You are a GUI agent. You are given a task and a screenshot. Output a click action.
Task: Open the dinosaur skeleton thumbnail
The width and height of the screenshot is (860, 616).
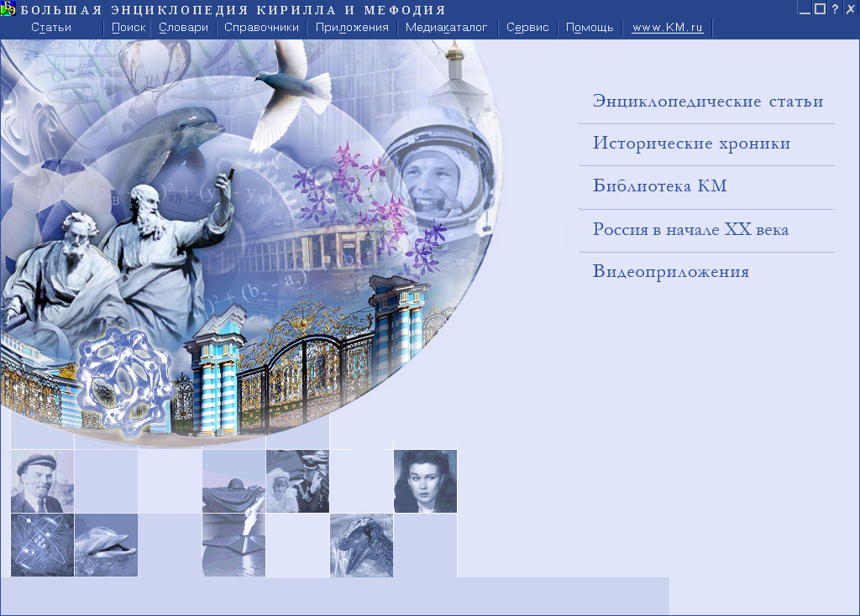tap(361, 546)
